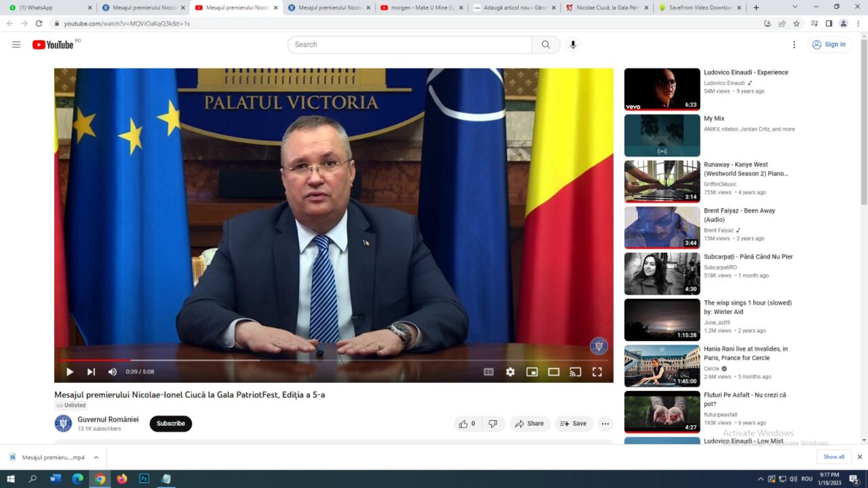Cast video to TV icon
Viewport: 868px width, 488px height.
[x=575, y=371]
